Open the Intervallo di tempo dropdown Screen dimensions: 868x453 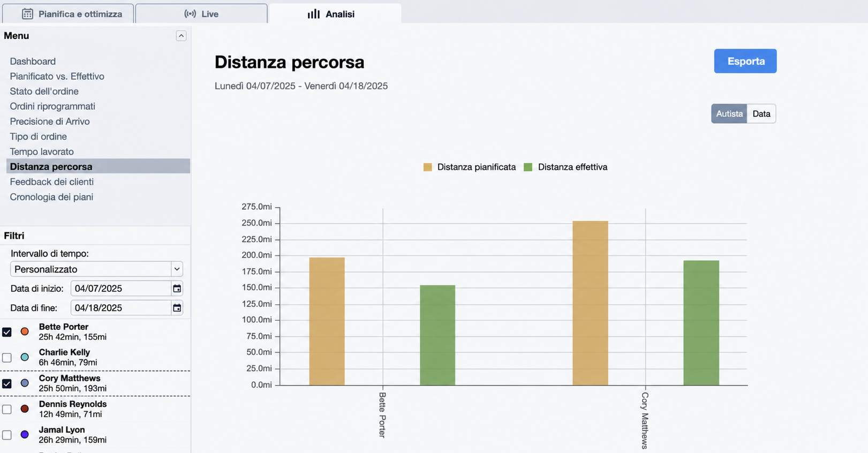(x=96, y=269)
